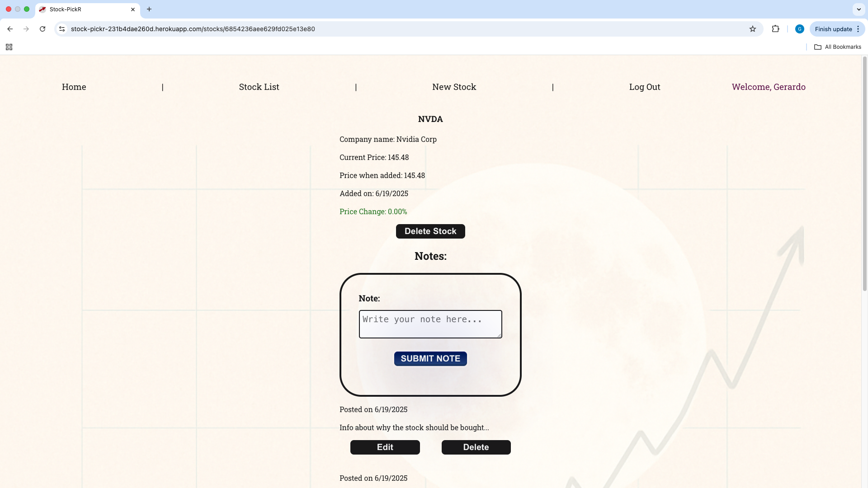Click the note text about buying the stock
Viewport: 868px width, 488px height.
coord(414,428)
